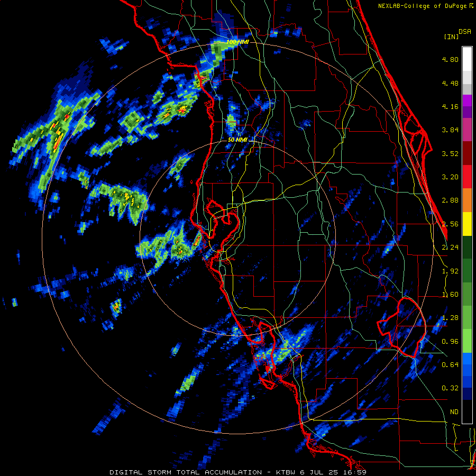Click the 3.20 legend value
This screenshot has height=476, width=476.
450,177
